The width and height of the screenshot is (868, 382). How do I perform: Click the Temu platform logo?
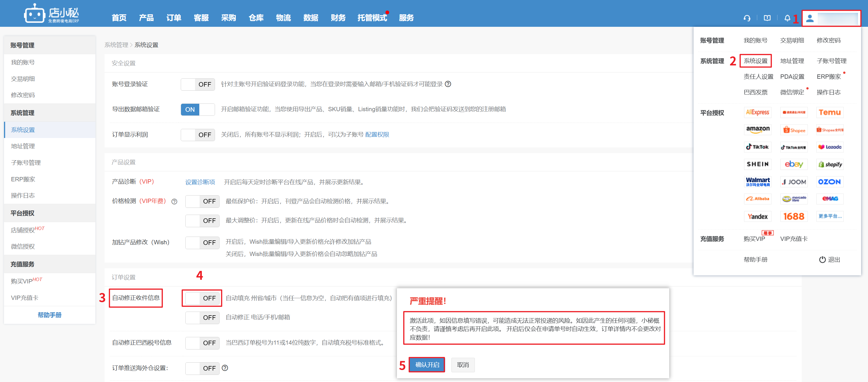[829, 112]
